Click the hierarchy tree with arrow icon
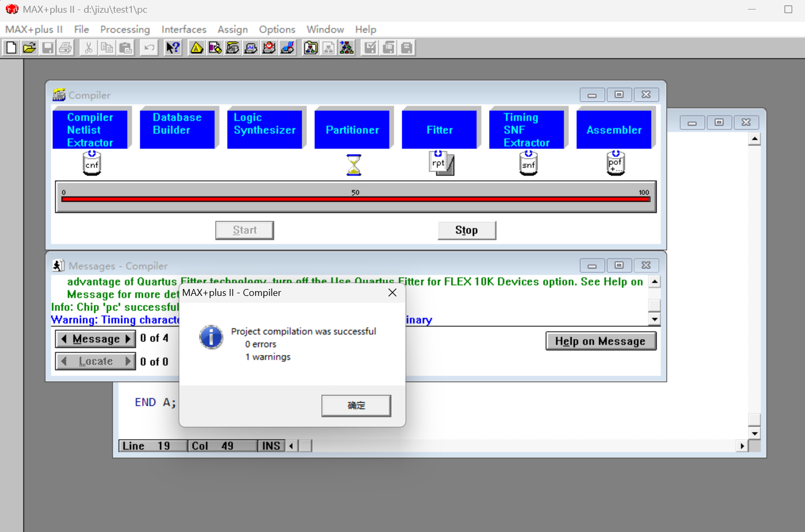Image resolution: width=805 pixels, height=532 pixels. [347, 48]
